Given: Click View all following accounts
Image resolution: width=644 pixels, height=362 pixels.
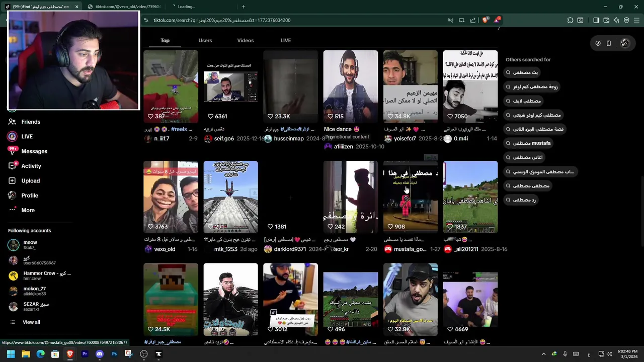Looking at the screenshot, I should [25, 322].
